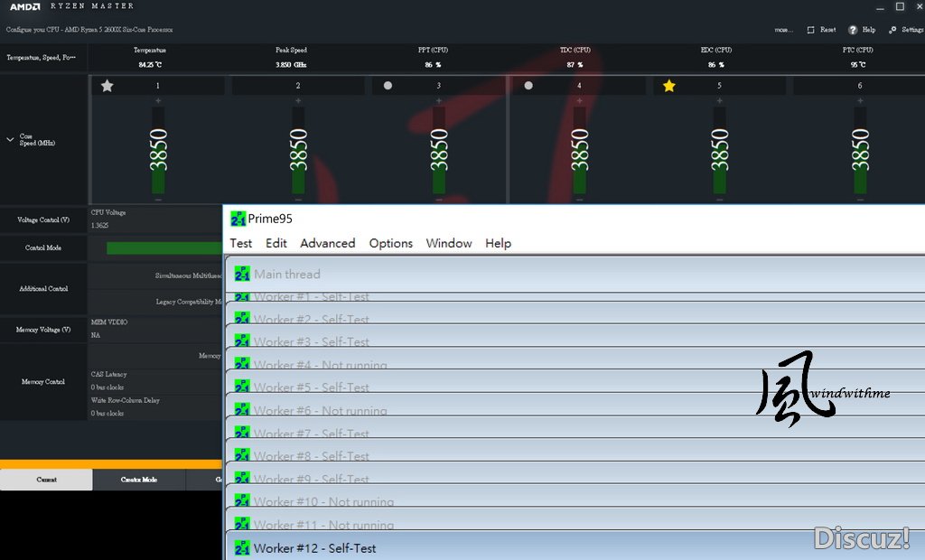Click the CPU Voltage value field

pyautogui.click(x=99, y=226)
